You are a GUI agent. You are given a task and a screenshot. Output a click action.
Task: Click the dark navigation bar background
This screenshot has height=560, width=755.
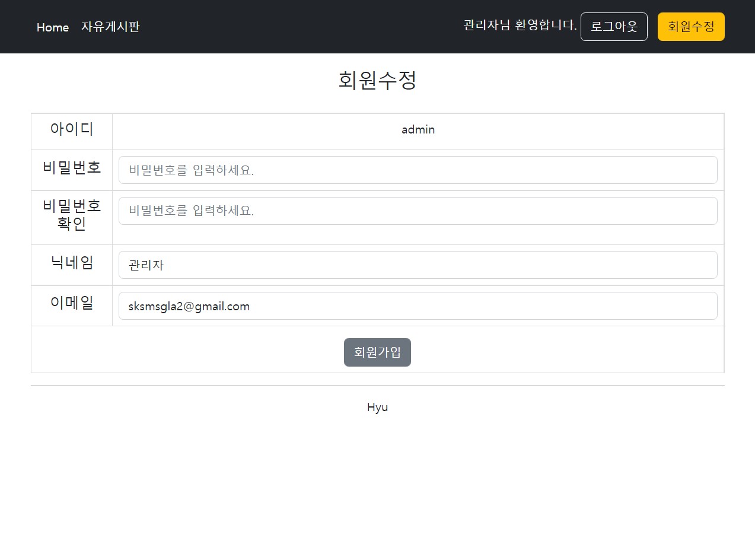[x=297, y=26]
